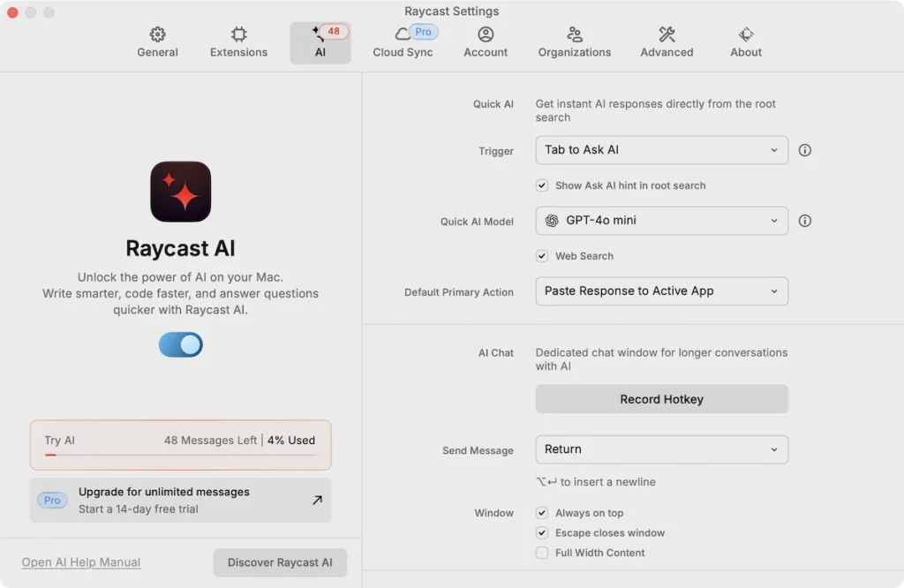
Task: Open the General tab gear icon
Action: pos(157,34)
